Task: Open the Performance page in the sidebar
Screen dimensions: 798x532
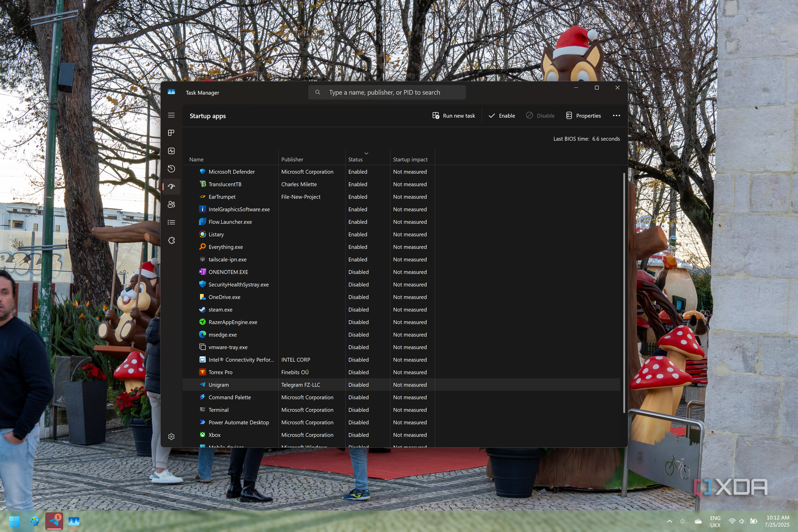Action: click(x=171, y=150)
